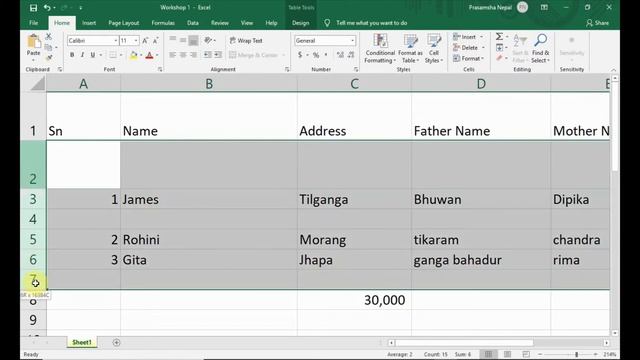
Task: Open the File tab
Action: click(34, 23)
